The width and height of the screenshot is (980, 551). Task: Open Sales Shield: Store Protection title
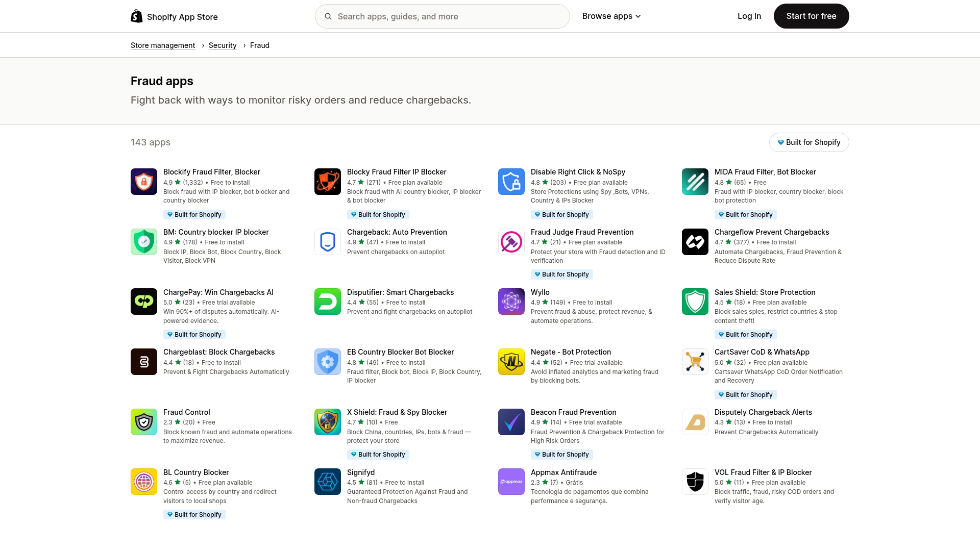(x=765, y=292)
